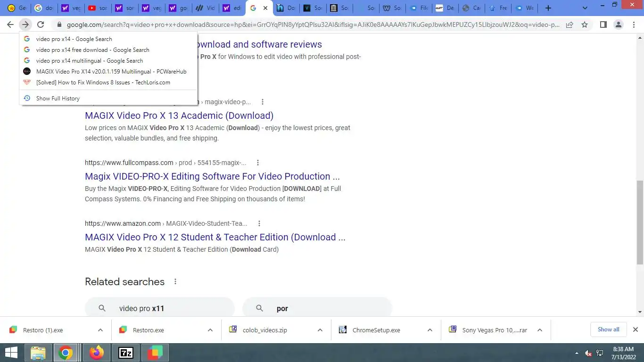Expand options for Sony Vegas Pro rar download

click(540, 330)
